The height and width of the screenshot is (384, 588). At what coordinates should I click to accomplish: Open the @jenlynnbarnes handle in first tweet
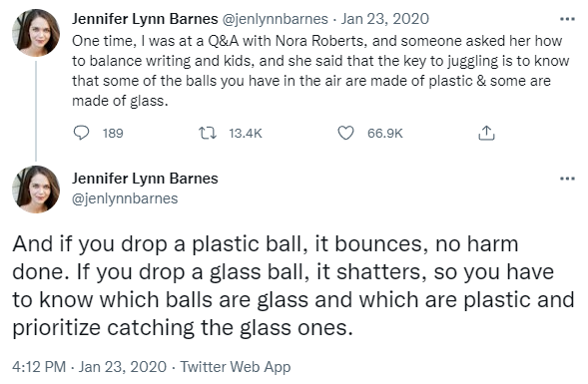click(x=276, y=19)
